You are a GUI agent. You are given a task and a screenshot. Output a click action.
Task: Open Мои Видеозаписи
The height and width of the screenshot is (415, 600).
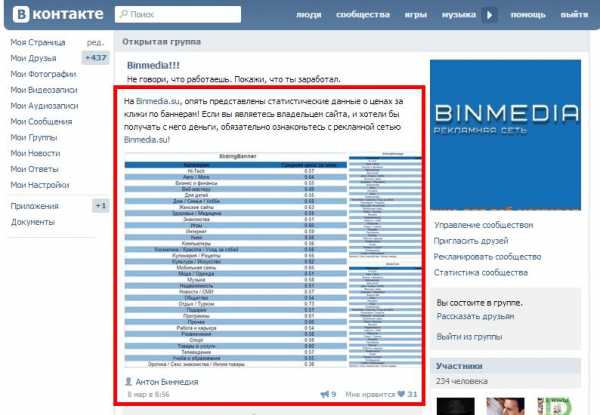[x=44, y=90]
